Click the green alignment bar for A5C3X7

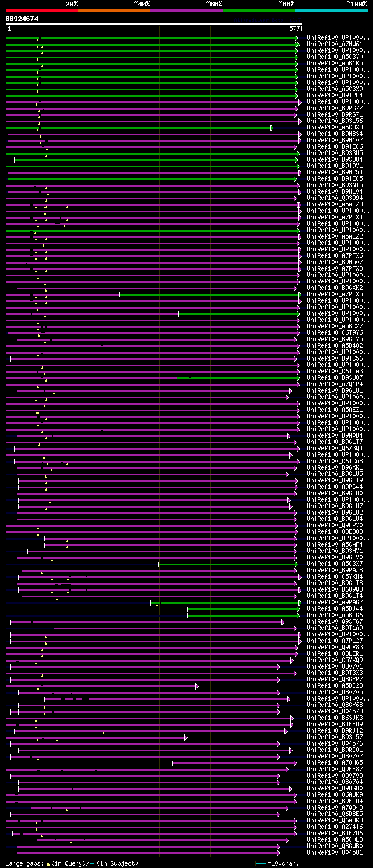tap(228, 564)
